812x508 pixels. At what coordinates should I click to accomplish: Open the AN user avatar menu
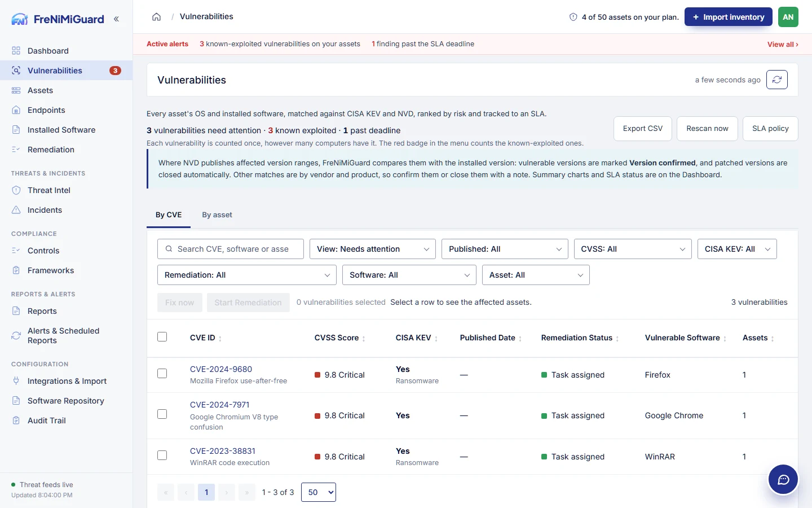(788, 17)
